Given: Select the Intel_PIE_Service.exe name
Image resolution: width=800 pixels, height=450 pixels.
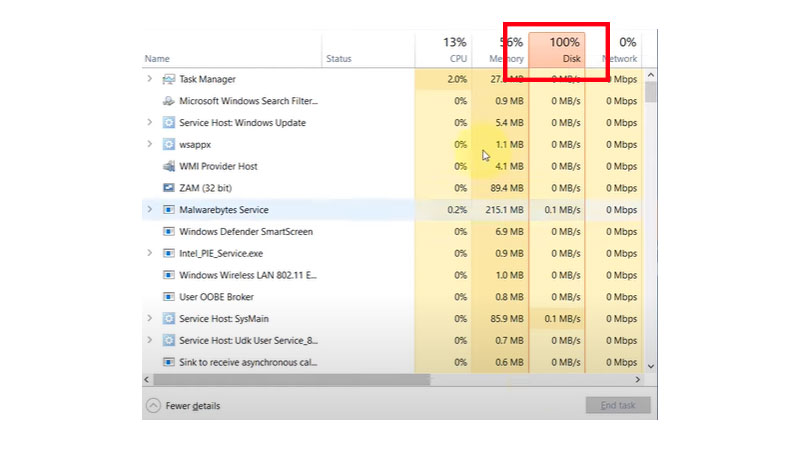Looking at the screenshot, I should click(x=221, y=254).
